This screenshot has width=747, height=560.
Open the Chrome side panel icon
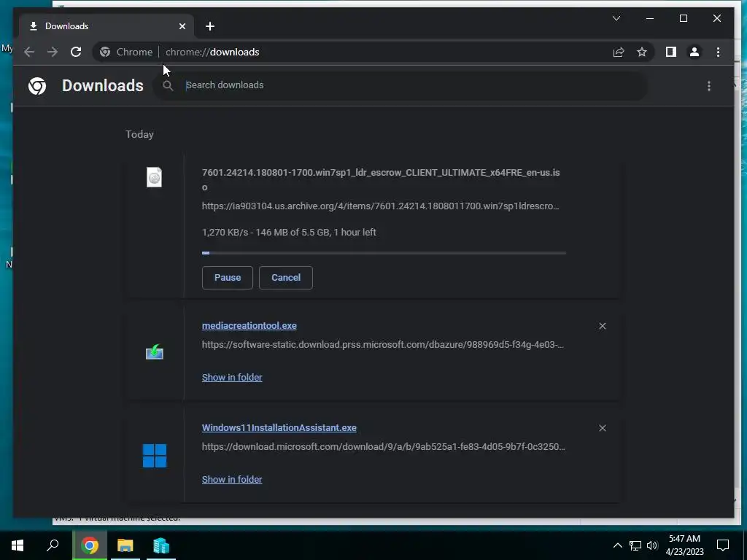[x=671, y=52]
